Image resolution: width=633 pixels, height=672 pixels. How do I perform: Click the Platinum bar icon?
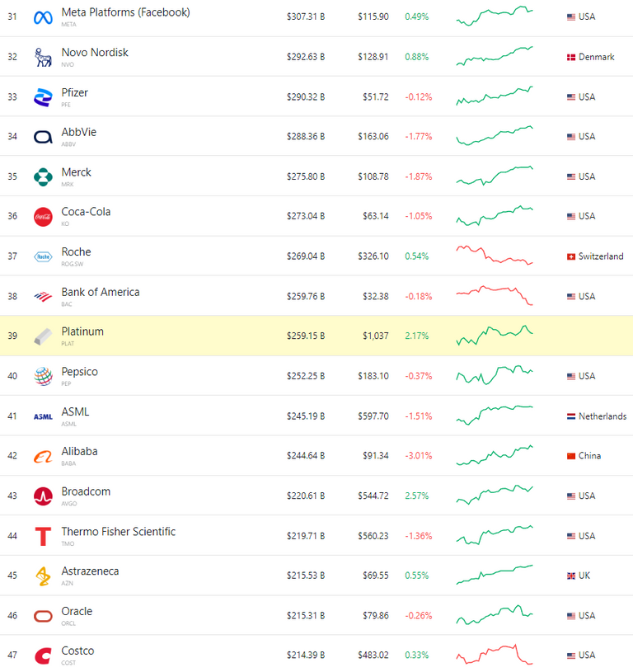(43, 336)
